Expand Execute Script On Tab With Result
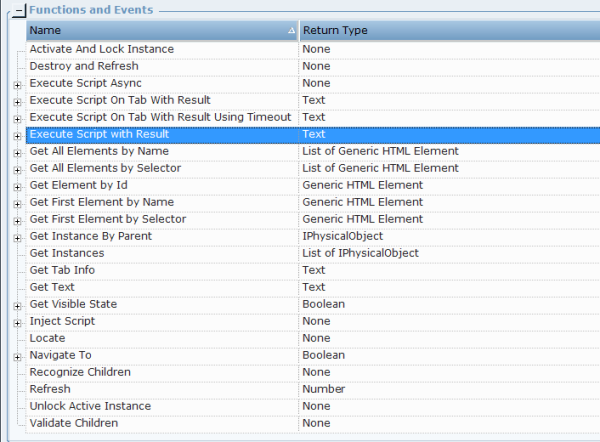 click(x=17, y=102)
